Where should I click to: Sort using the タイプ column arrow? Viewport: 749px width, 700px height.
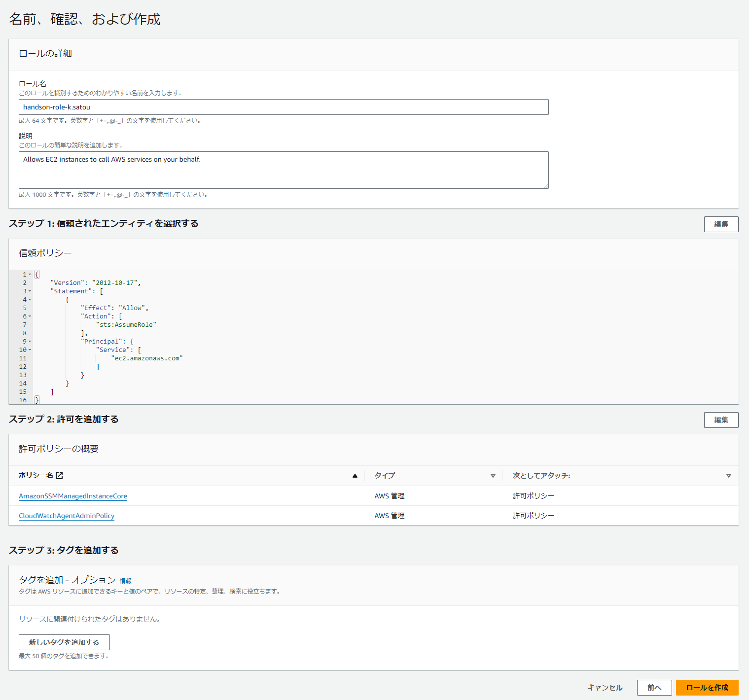(493, 476)
